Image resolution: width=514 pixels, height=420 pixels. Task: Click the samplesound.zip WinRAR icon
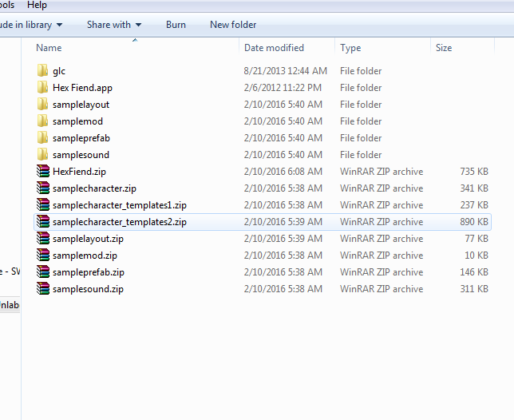[43, 288]
